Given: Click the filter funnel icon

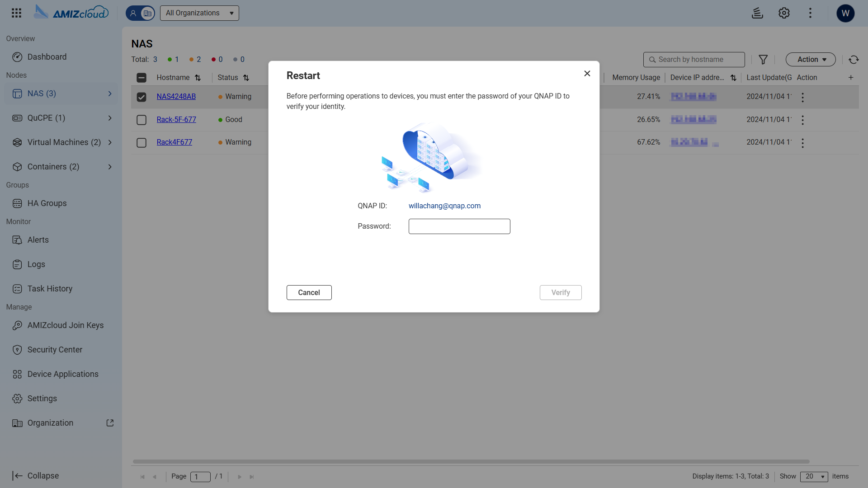Looking at the screenshot, I should coord(763,60).
